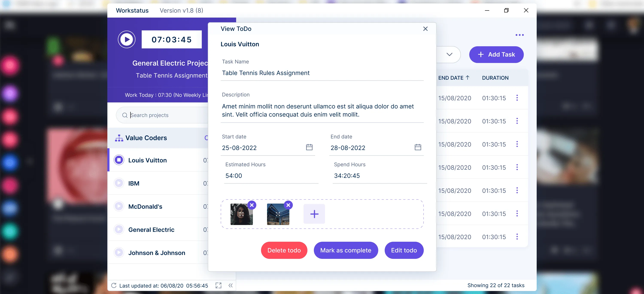Click the Play/Record timer button
Image resolution: width=644 pixels, height=294 pixels.
point(126,39)
